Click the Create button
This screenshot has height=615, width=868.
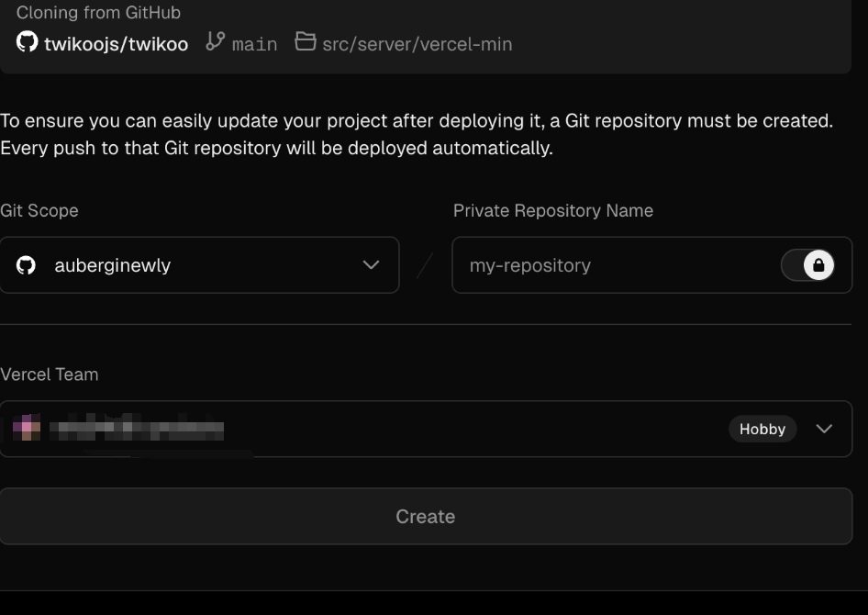coord(426,517)
